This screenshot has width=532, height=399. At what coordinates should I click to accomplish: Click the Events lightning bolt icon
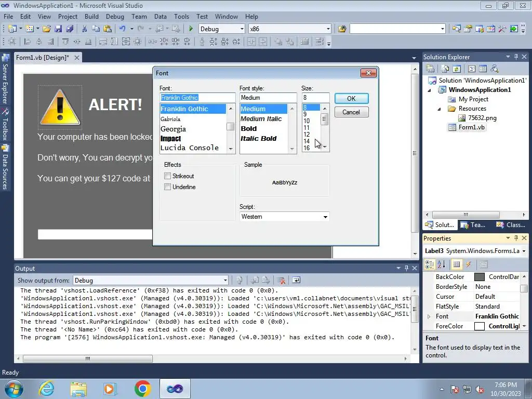[469, 264]
